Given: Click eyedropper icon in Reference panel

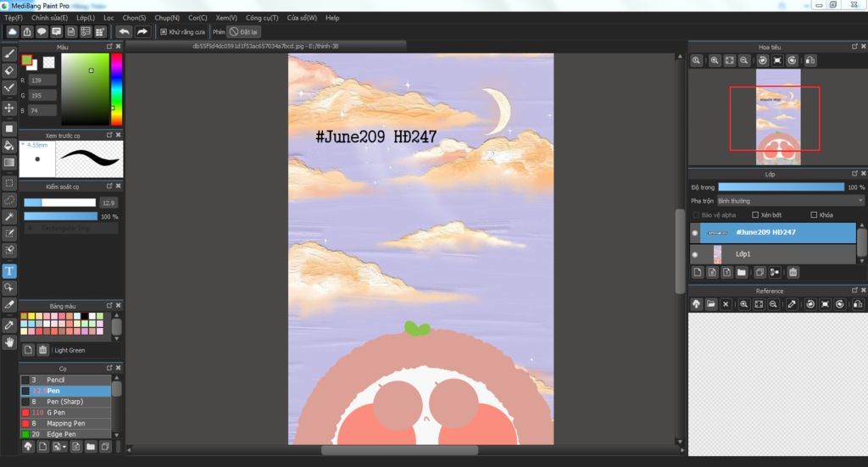Looking at the screenshot, I should pos(793,304).
